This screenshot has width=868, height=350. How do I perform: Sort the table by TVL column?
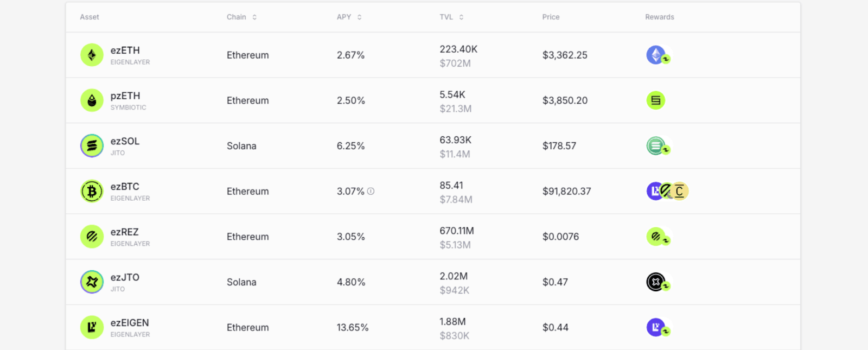point(461,17)
